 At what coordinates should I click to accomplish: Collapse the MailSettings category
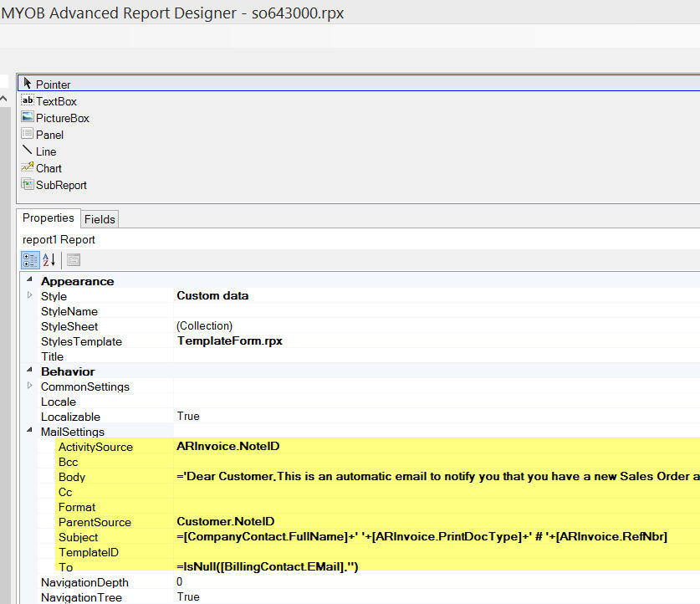point(31,431)
